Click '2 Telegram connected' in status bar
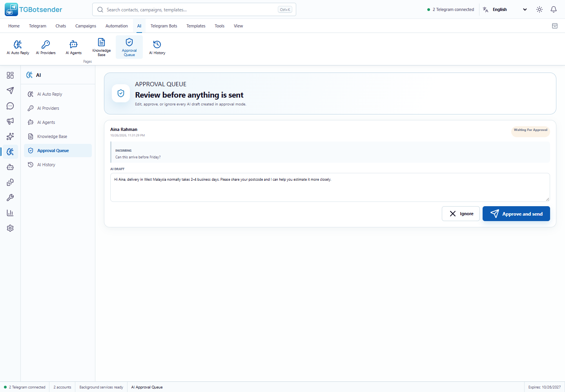The width and height of the screenshot is (565, 392). click(25, 387)
